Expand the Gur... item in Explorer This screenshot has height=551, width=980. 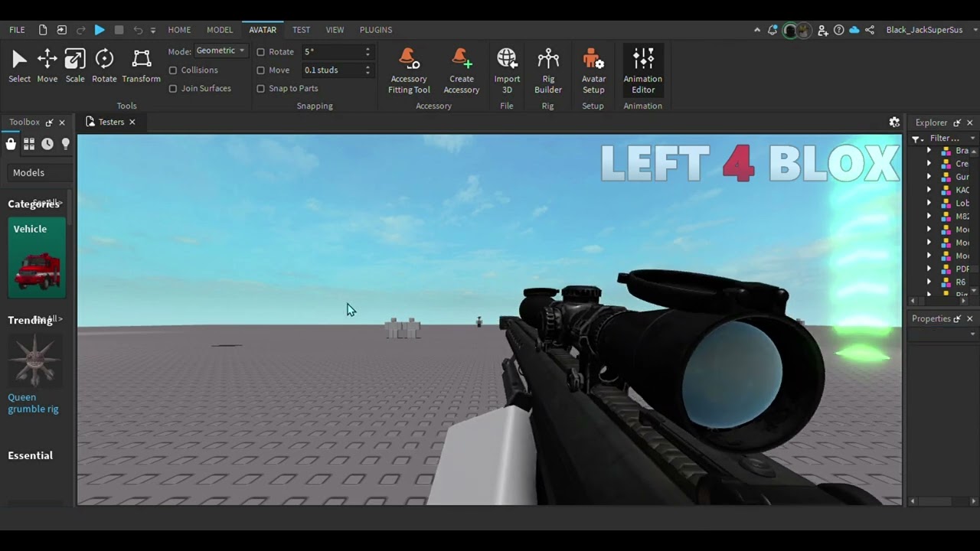[x=929, y=177]
